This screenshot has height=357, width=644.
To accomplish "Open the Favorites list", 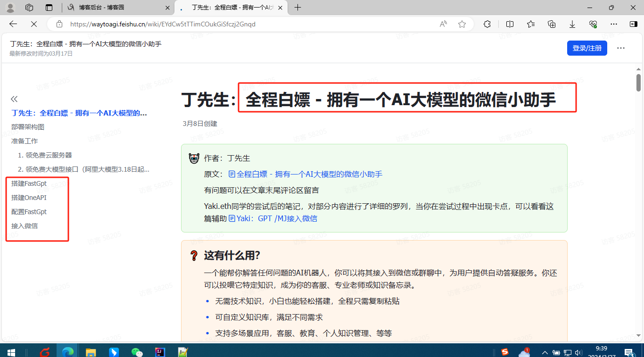I will 531,24.
